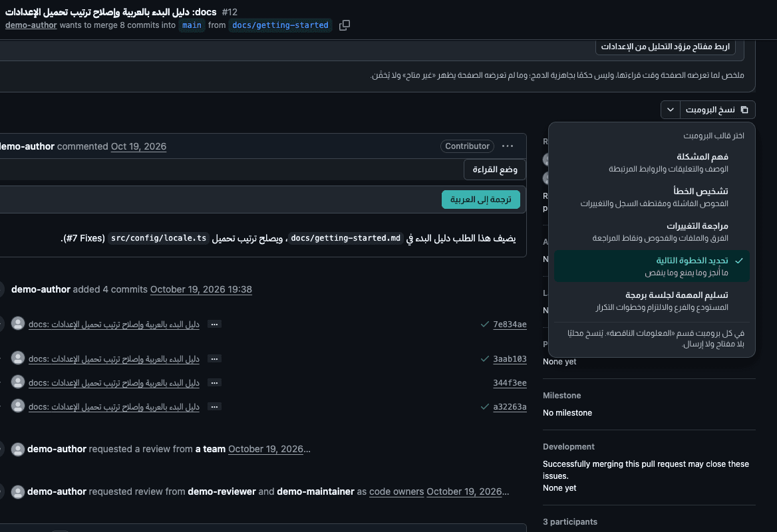Click October 19, 2026 19:38 commits timestamp
Image resolution: width=777 pixels, height=532 pixels.
click(x=201, y=289)
